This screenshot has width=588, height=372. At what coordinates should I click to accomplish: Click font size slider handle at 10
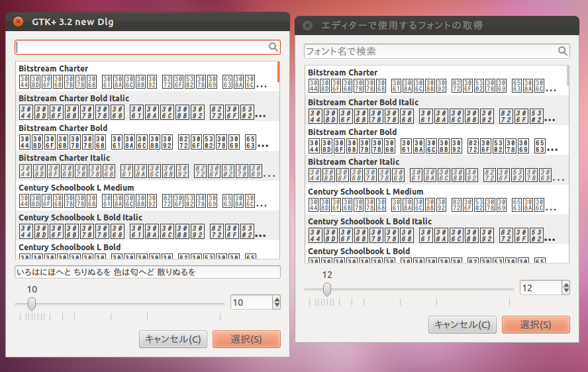pos(32,303)
